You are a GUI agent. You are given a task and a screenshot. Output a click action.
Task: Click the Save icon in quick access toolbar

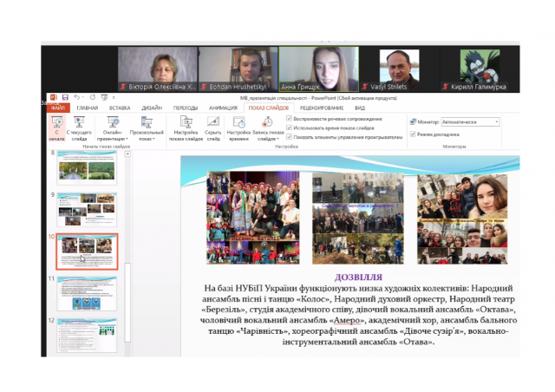66,97
